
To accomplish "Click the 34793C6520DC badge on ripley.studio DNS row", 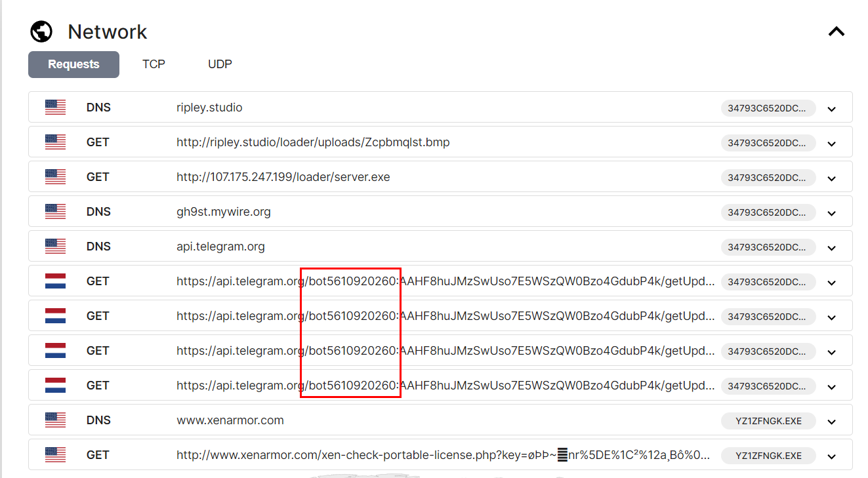I will tap(768, 108).
